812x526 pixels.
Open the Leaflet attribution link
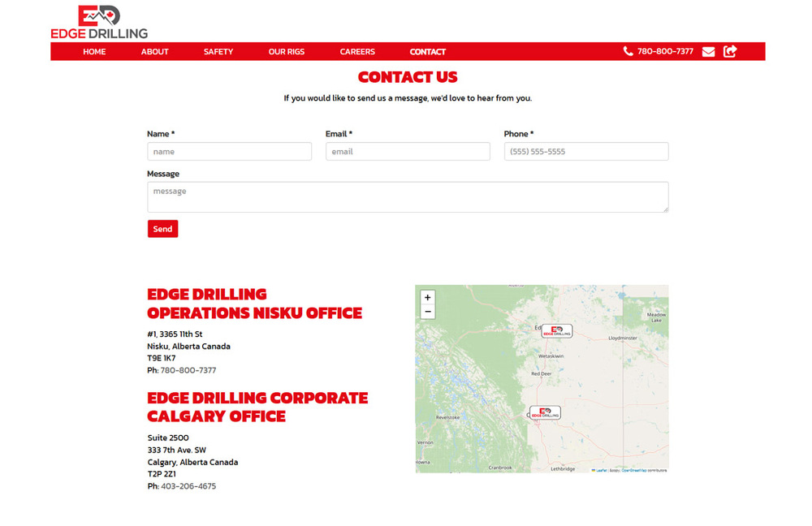click(599, 470)
